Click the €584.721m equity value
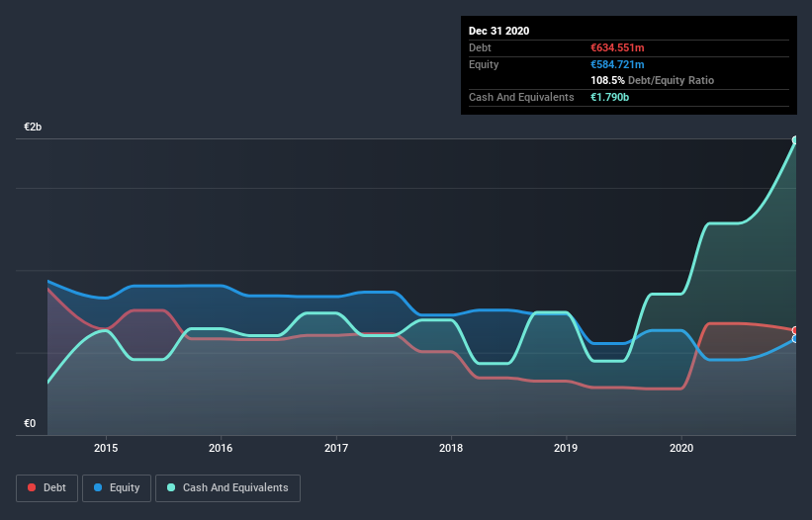 (x=617, y=64)
